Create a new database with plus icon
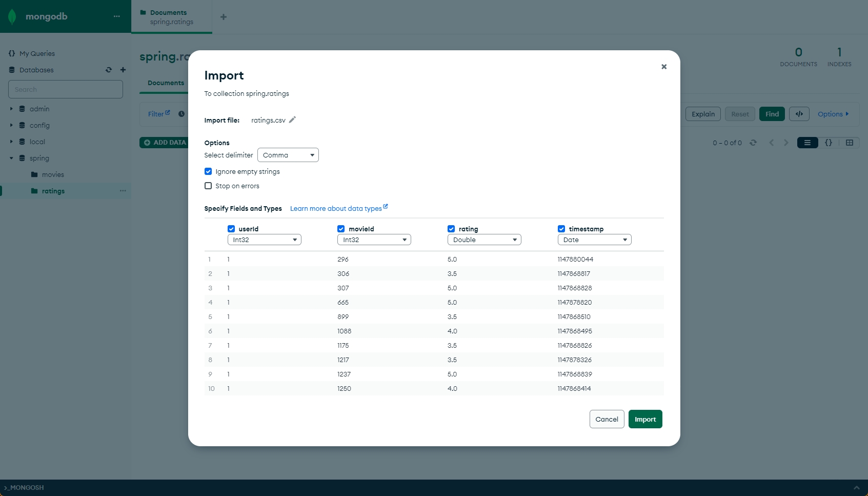 coord(123,70)
